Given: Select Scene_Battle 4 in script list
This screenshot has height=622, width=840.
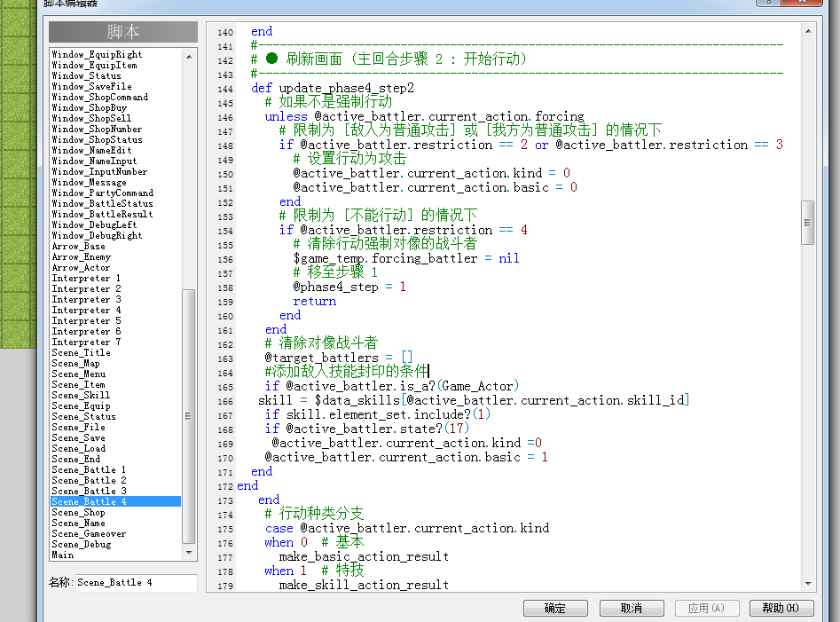Looking at the screenshot, I should [115, 501].
